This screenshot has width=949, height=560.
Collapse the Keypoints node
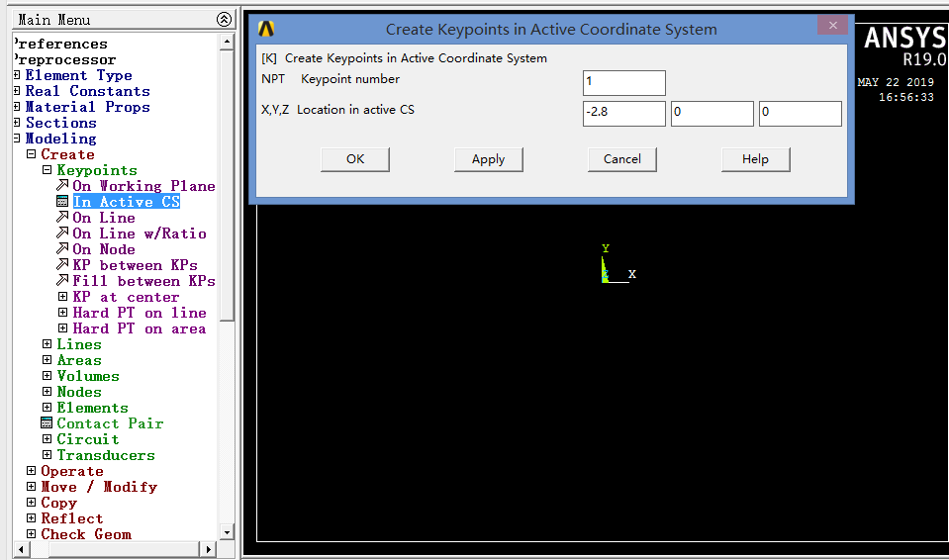pos(47,169)
